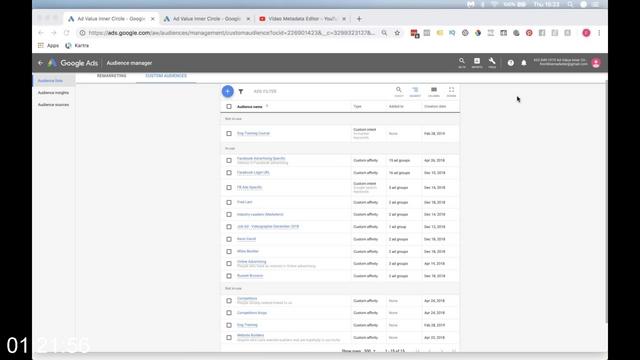Screen dimensions: 640x360
Task: Open the Job Ad Videographer December 2018 audience
Action: tap(268, 227)
